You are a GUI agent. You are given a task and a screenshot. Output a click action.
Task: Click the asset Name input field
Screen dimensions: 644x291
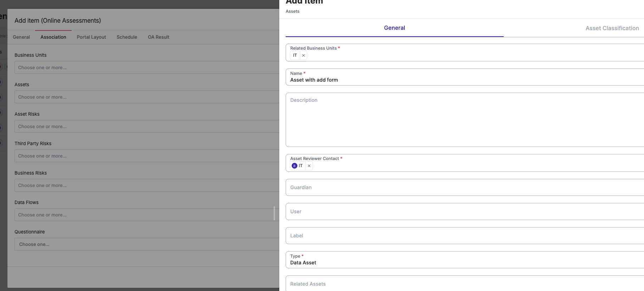click(x=461, y=80)
